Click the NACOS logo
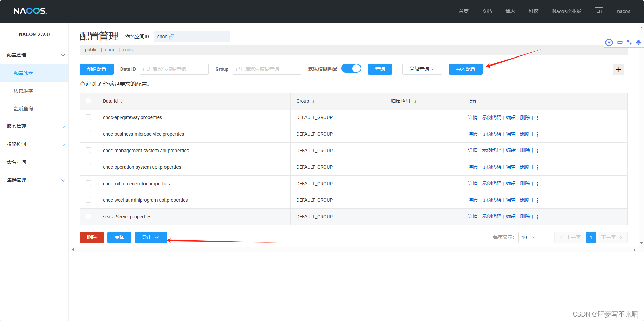Screen dimensions: 644x321 pyautogui.click(x=30, y=11)
